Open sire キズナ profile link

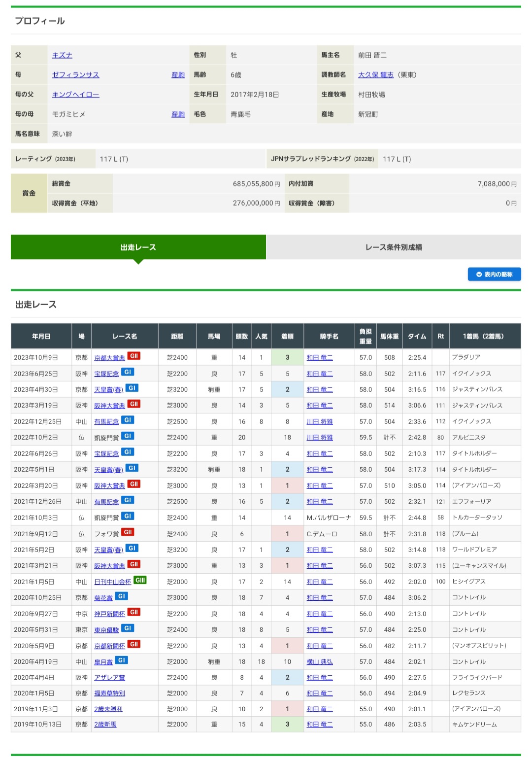tap(62, 55)
